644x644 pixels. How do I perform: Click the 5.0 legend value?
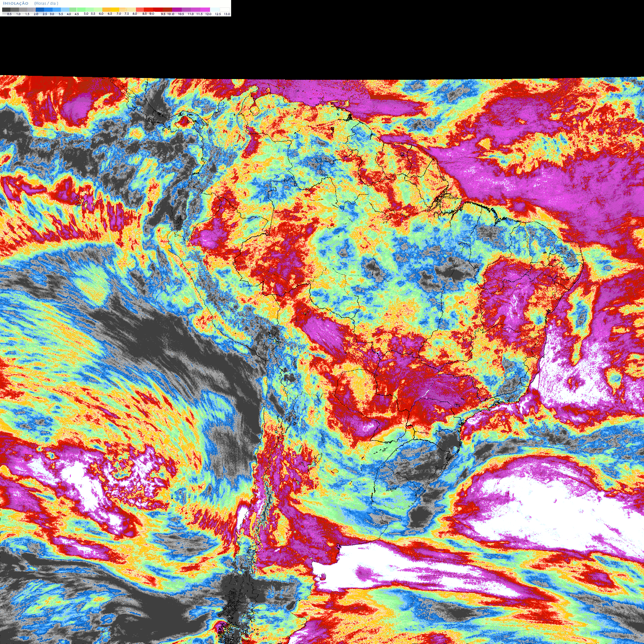pos(86,14)
